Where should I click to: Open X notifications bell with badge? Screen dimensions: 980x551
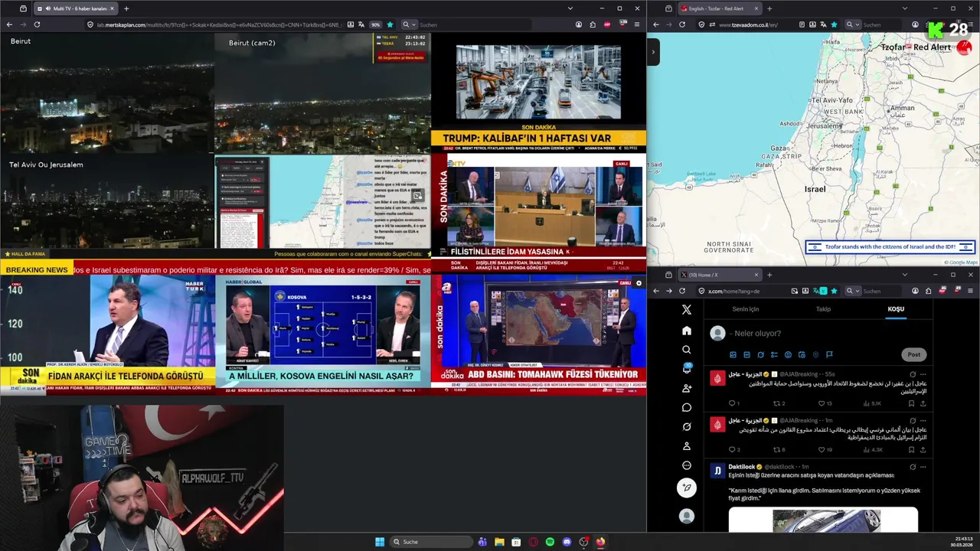point(687,369)
